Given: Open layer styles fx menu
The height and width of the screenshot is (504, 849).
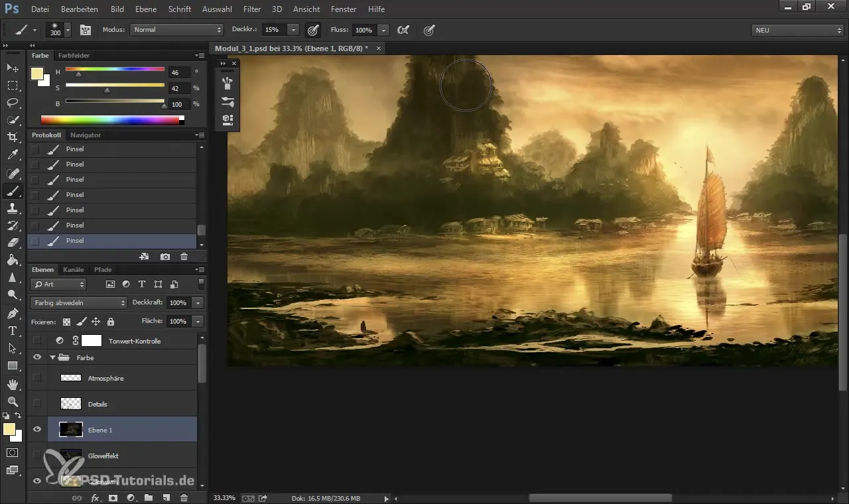Looking at the screenshot, I should [x=95, y=497].
